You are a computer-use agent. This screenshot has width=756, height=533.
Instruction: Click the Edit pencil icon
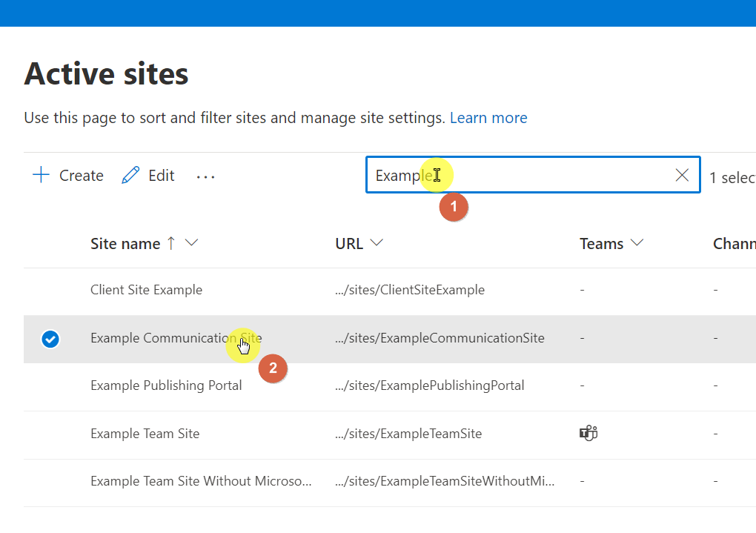[x=130, y=175]
